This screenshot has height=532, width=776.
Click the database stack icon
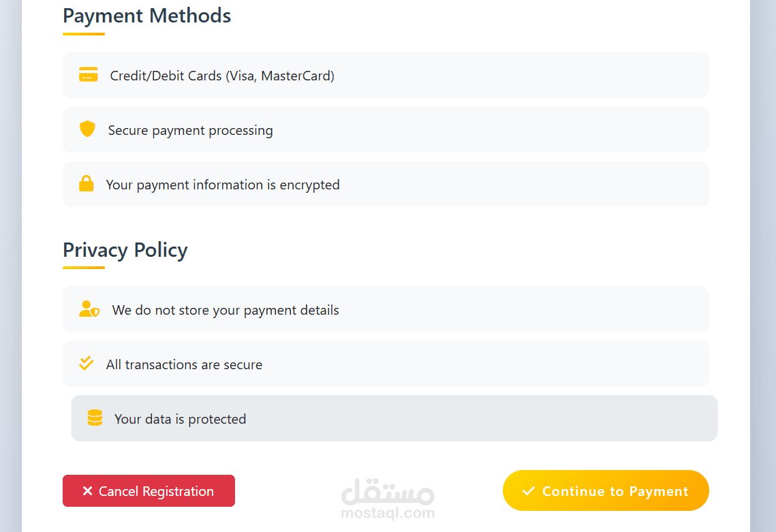(x=95, y=418)
